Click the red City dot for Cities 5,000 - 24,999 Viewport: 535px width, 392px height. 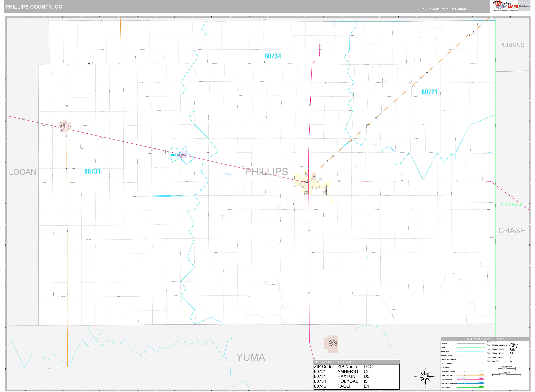pos(510,357)
